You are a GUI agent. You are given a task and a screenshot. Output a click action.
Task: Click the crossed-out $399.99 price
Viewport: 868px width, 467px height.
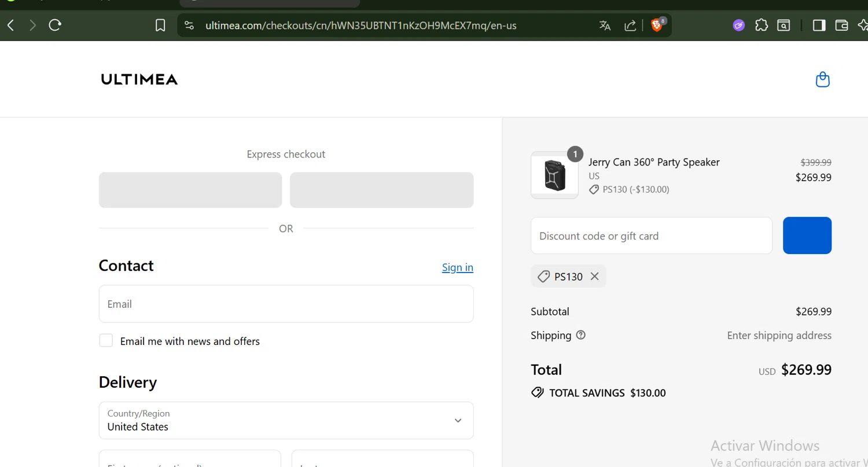816,163
